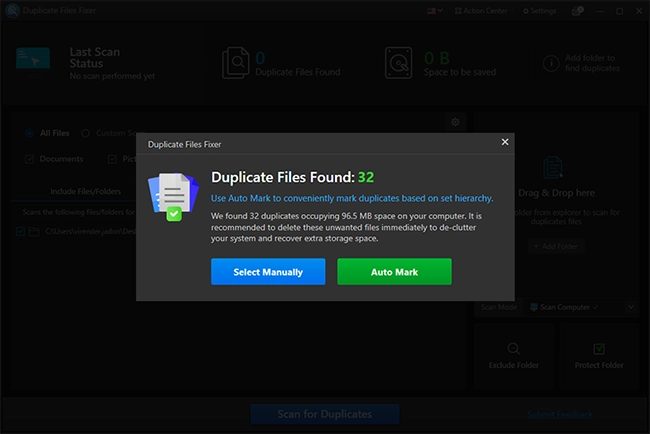The height and width of the screenshot is (434, 650).
Task: Click the 'Drag & Drop here' text
Action: [556, 193]
